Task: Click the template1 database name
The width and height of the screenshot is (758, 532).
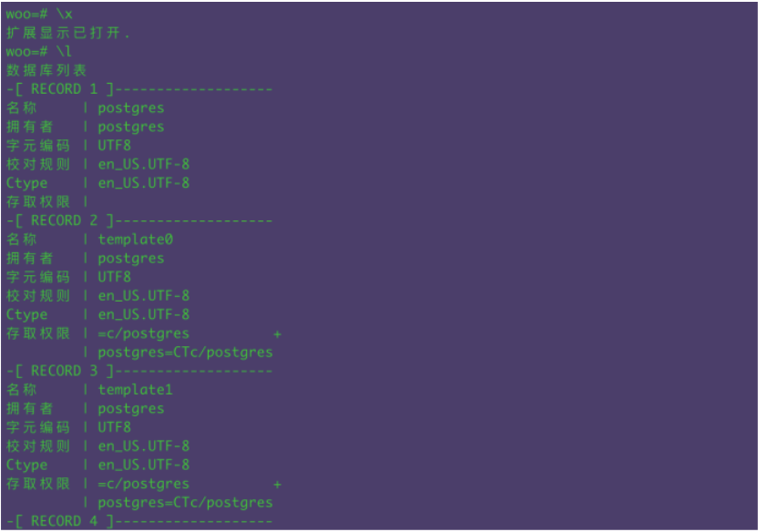Action: tap(136, 390)
